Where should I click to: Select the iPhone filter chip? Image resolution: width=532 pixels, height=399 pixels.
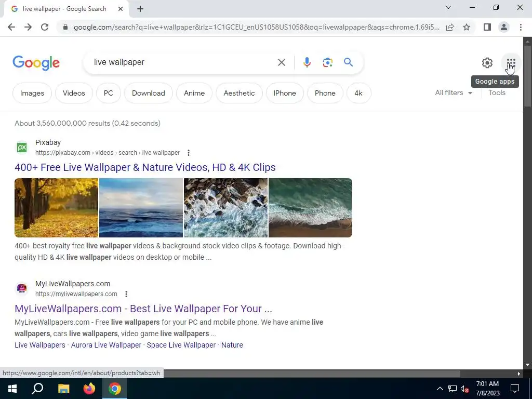coord(284,93)
